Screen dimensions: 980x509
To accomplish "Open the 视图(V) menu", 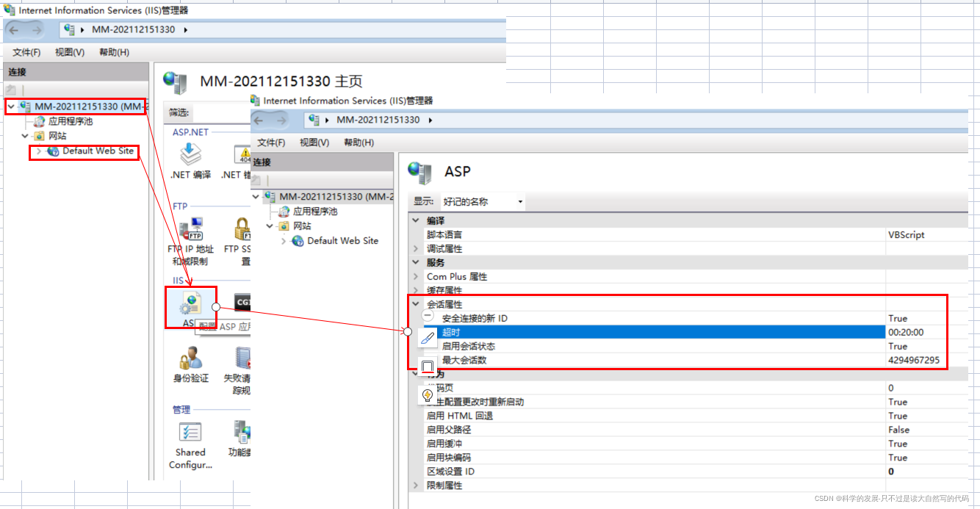I will (x=314, y=142).
